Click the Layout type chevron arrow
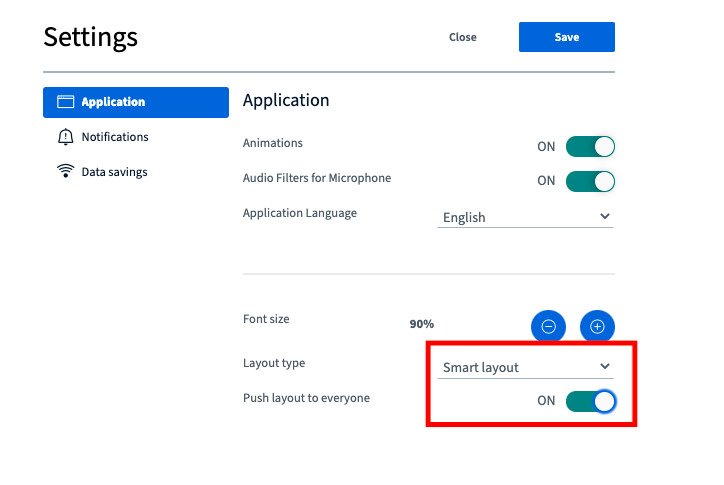 605,366
